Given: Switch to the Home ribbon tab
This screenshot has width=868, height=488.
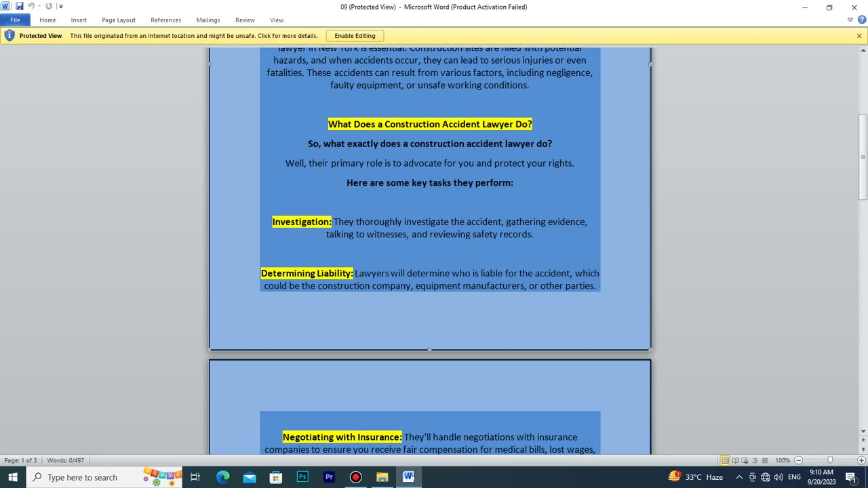Looking at the screenshot, I should (47, 20).
